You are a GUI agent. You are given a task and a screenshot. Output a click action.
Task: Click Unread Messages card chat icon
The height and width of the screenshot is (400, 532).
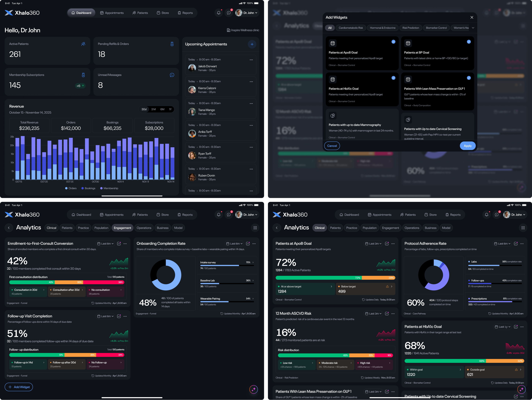click(172, 75)
